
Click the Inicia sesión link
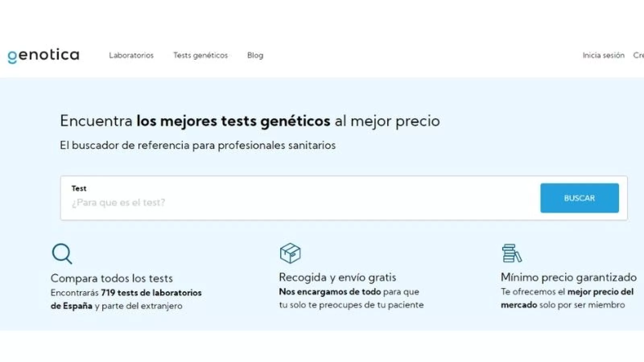(603, 56)
